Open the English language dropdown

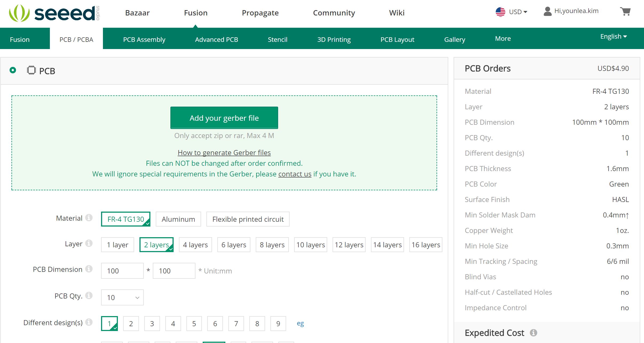(x=613, y=36)
